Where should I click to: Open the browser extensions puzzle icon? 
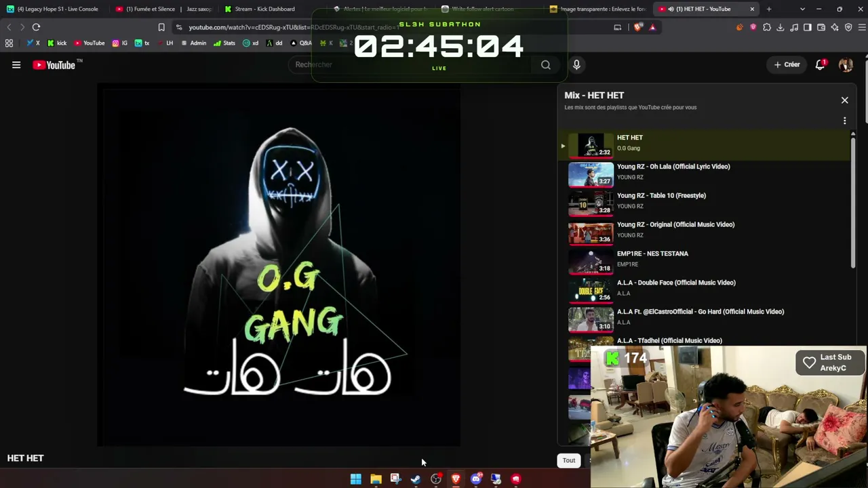coord(767,27)
